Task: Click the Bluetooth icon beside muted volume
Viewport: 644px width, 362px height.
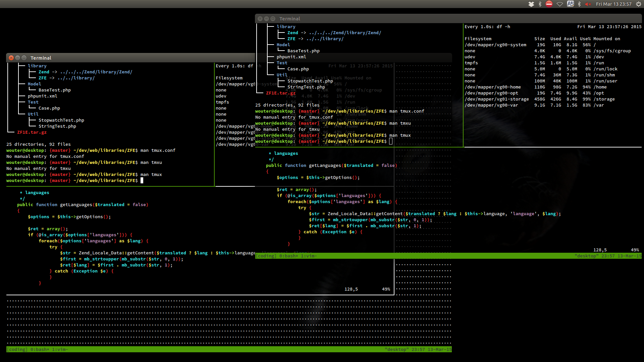Action: click(x=579, y=4)
